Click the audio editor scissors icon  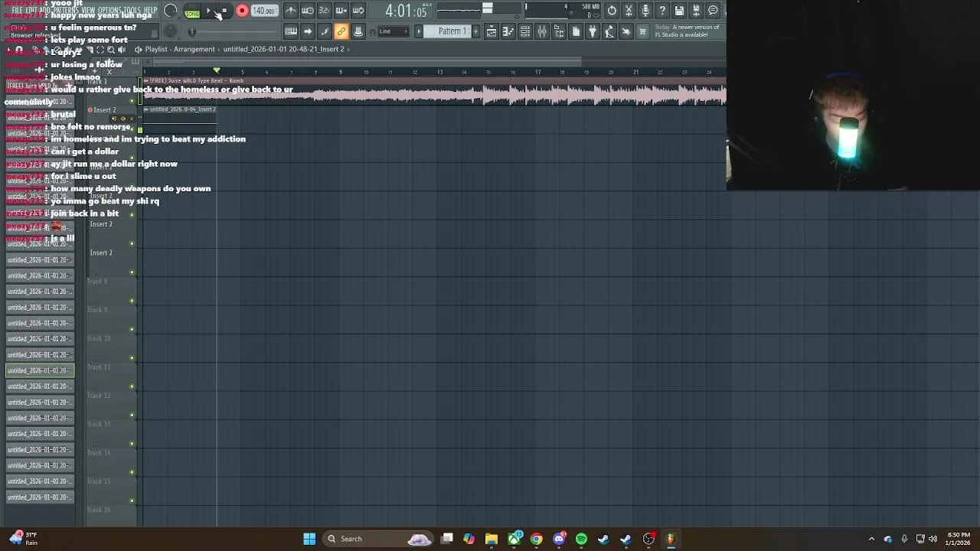pos(629,11)
